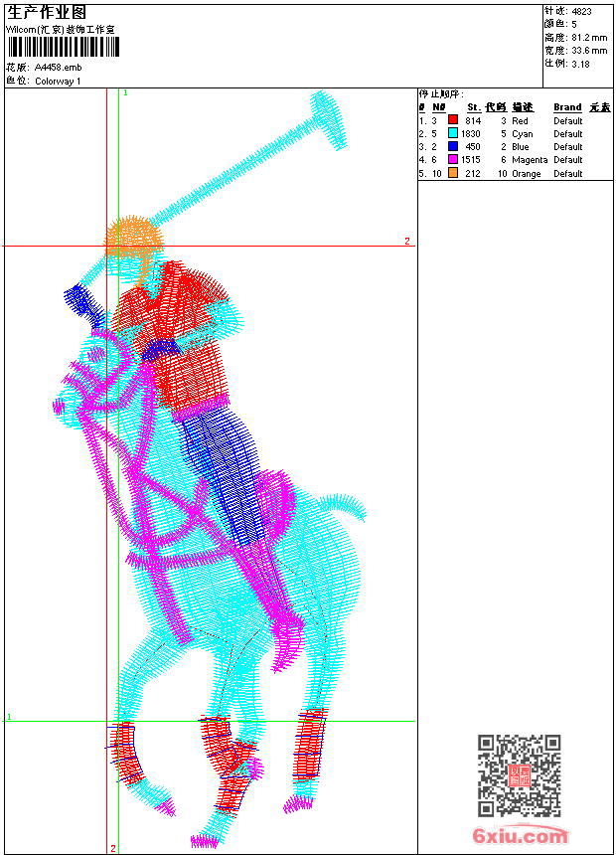Select the Orange color swatch in row 5
The width and height of the screenshot is (616, 855).
(x=452, y=173)
